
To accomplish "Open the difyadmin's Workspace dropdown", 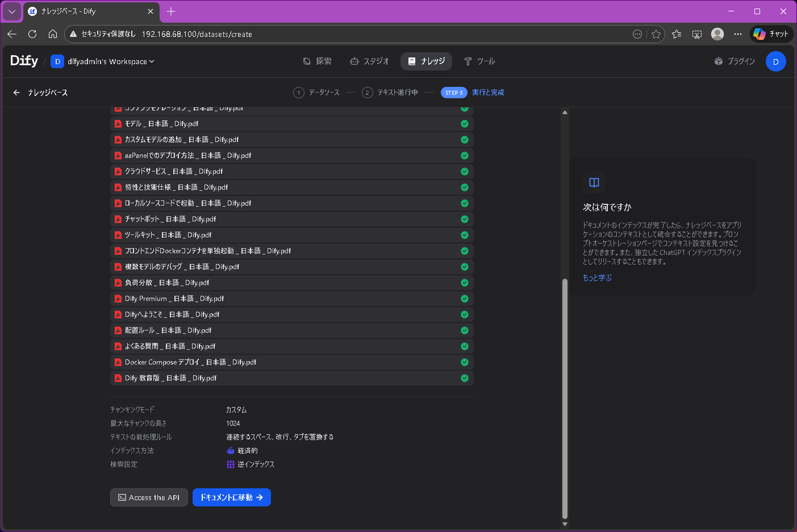I will point(103,61).
